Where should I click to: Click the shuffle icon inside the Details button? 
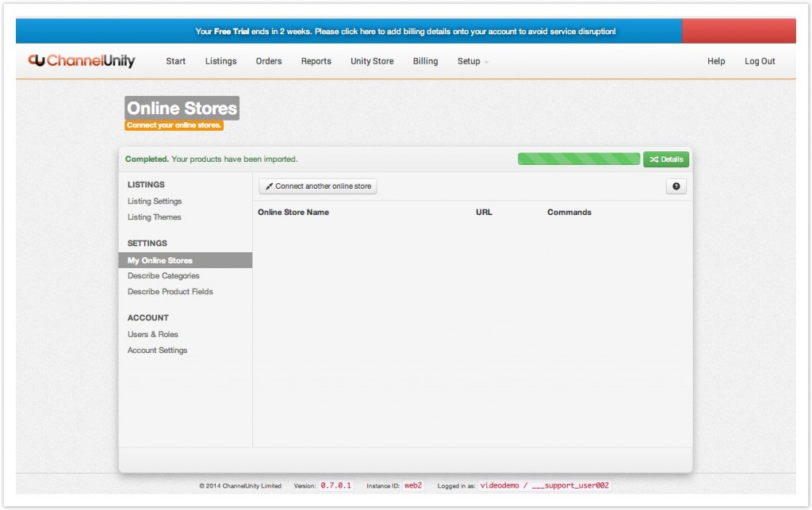tap(655, 159)
